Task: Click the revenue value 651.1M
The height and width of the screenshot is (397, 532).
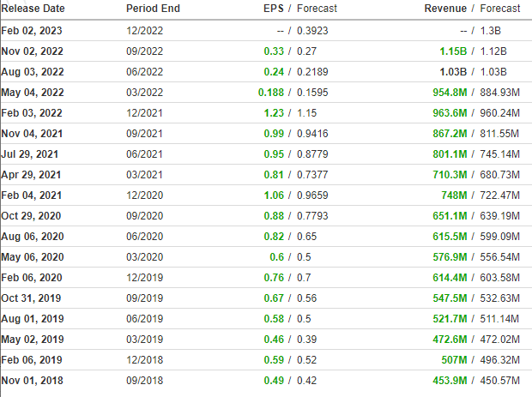Action: click(x=450, y=216)
